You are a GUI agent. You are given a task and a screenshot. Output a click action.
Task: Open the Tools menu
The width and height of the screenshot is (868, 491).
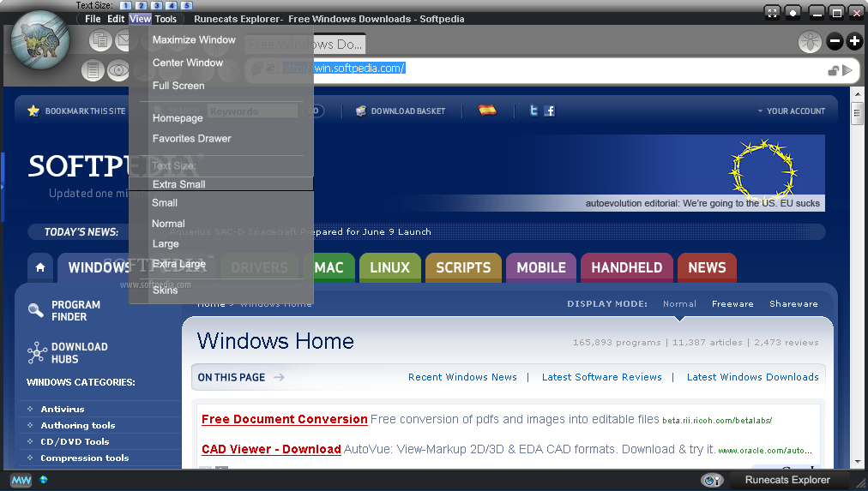coord(166,19)
